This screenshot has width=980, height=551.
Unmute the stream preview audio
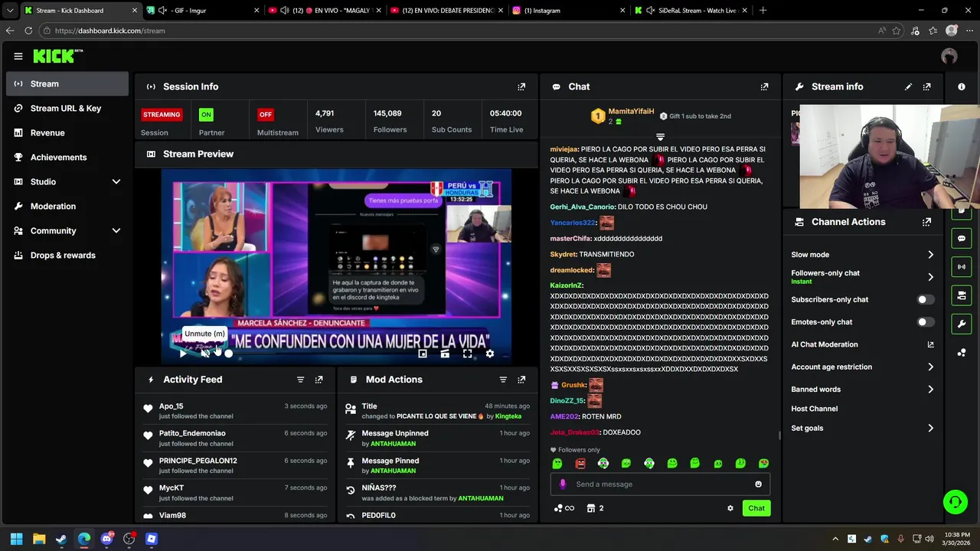point(205,354)
